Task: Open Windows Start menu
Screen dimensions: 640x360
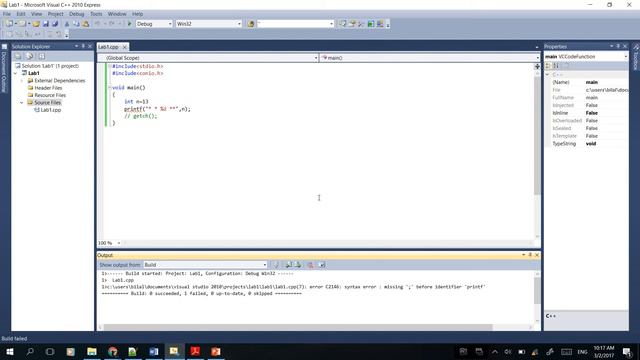Action: click(x=10, y=351)
